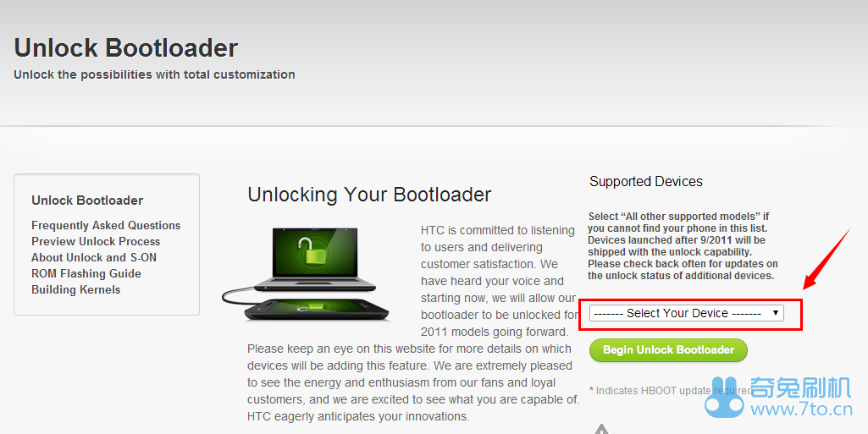The image size is (868, 434).
Task: Click the Unlocking Your Bootloader heading
Action: pyautogui.click(x=369, y=195)
